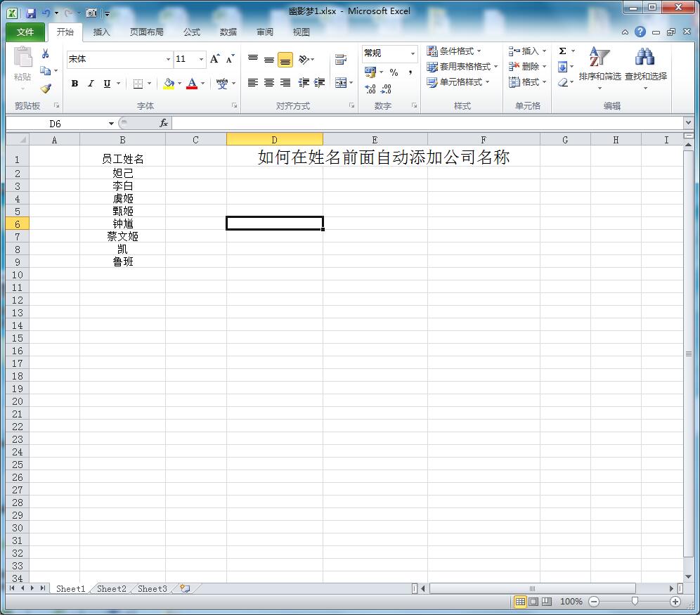This screenshot has width=700, height=615.
Task: Click the red font color A swatch
Action: [x=192, y=84]
